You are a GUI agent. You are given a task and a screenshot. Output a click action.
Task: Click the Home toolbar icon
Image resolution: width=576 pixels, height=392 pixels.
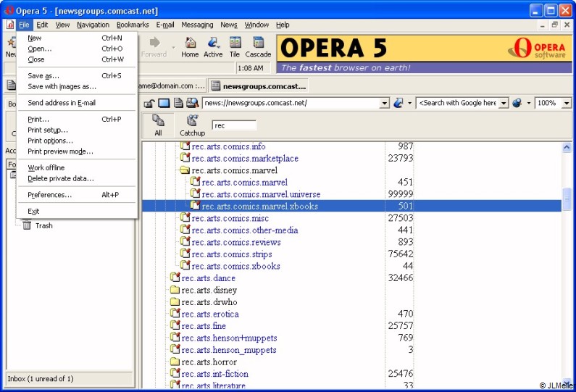[190, 43]
